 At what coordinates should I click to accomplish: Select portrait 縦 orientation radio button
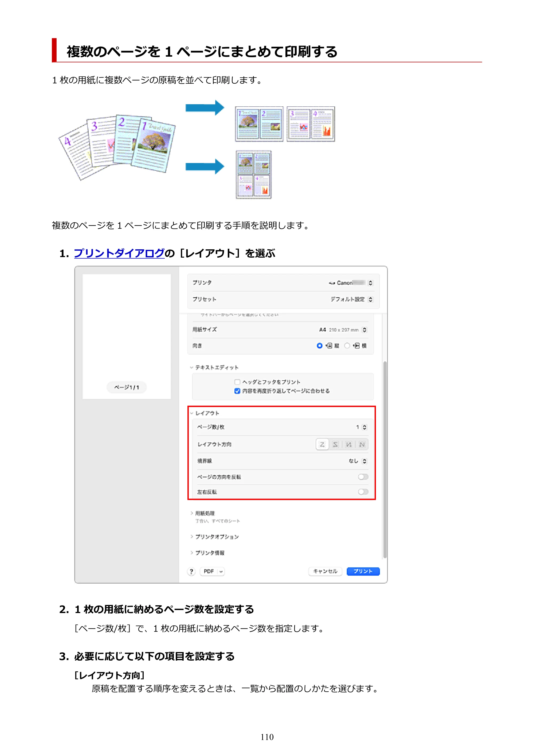320,346
